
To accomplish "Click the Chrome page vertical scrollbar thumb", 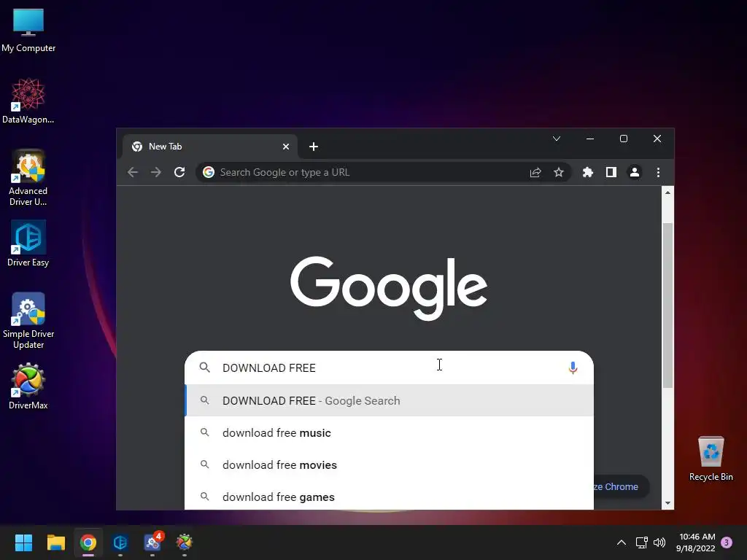I will tap(667, 305).
